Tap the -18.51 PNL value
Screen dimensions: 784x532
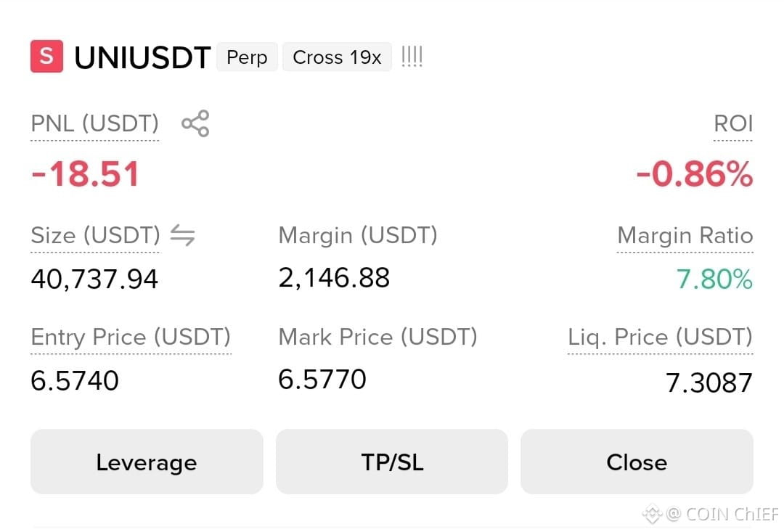point(85,174)
